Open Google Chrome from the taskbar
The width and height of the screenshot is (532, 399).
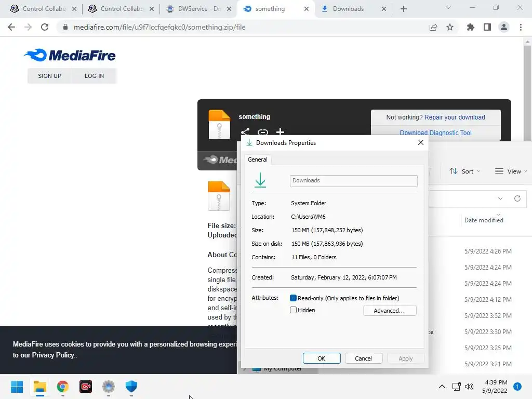point(63,387)
